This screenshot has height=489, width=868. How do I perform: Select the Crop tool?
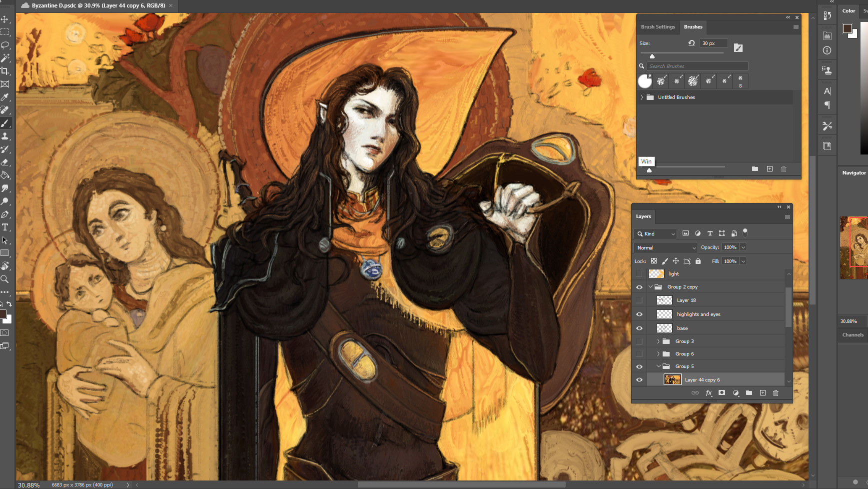tap(5, 71)
